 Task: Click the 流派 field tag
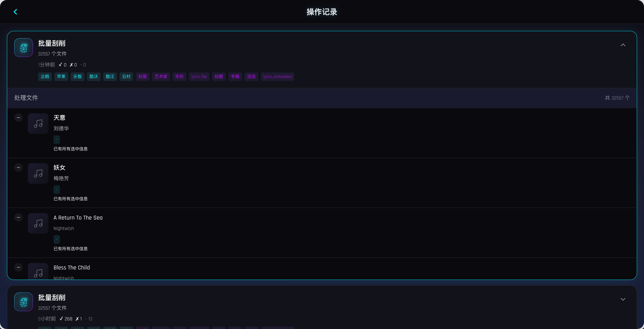251,76
